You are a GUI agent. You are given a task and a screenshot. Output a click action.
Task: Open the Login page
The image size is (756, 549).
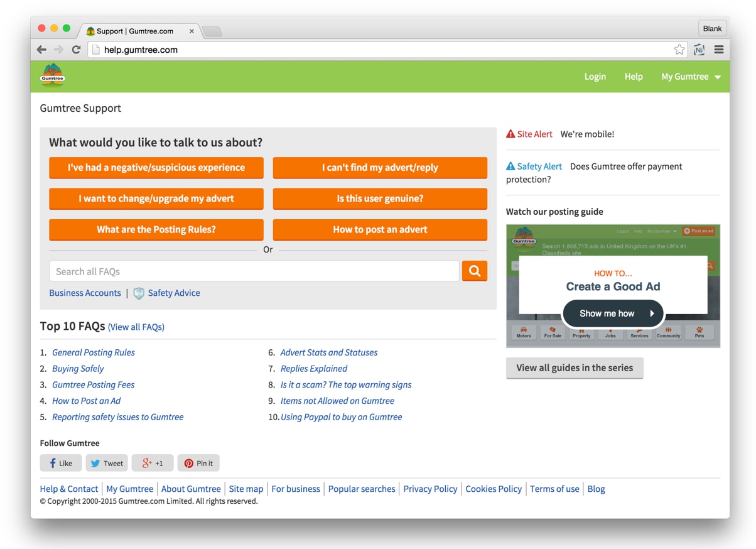tap(595, 77)
